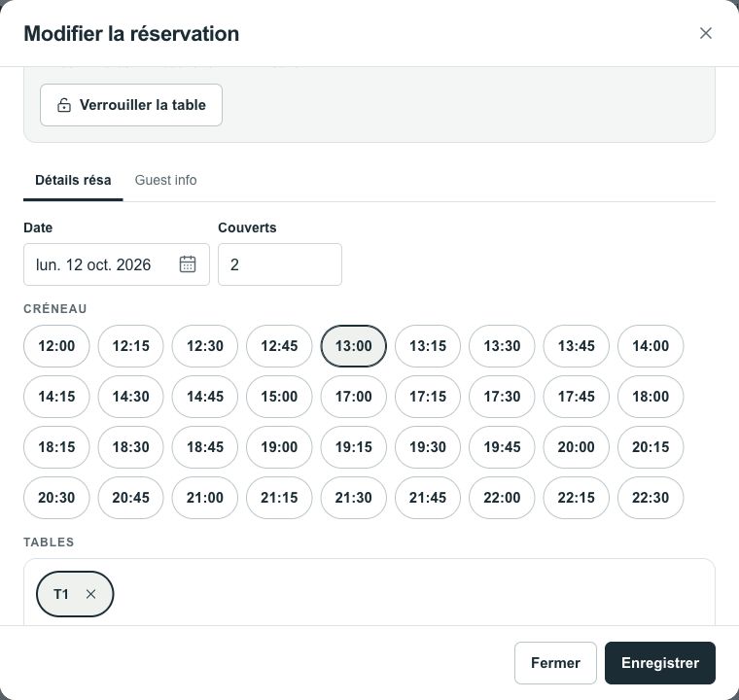Pick the 14:15 time slot
This screenshot has height=700, width=739.
click(56, 397)
